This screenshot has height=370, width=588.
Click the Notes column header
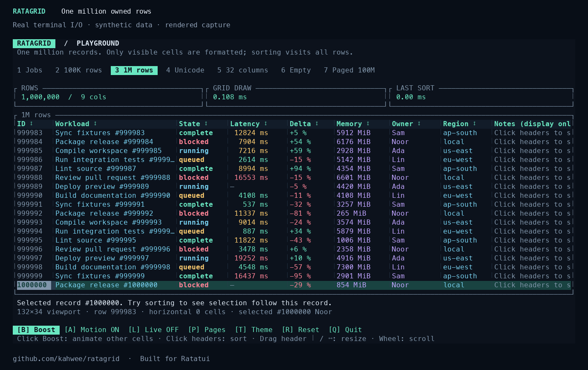point(533,124)
